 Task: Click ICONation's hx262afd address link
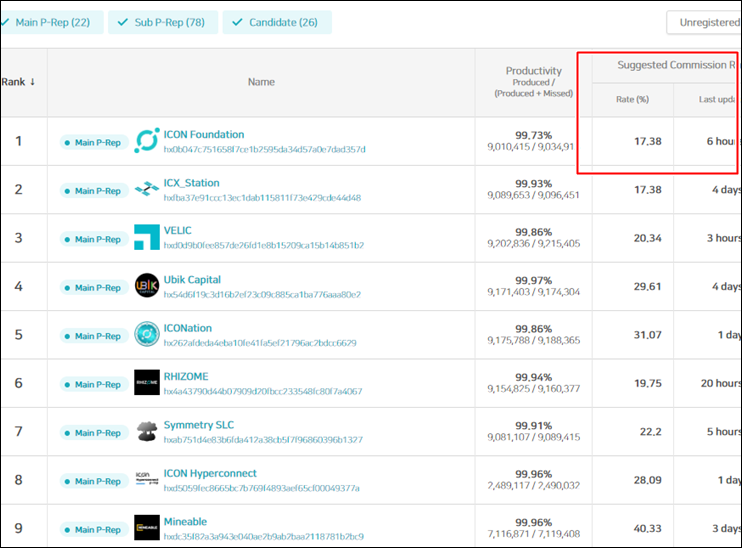[260, 343]
